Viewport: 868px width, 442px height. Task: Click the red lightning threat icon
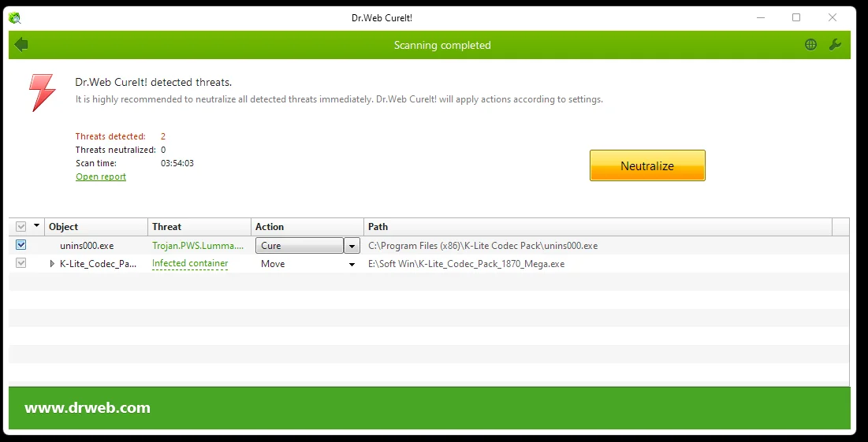(x=42, y=92)
